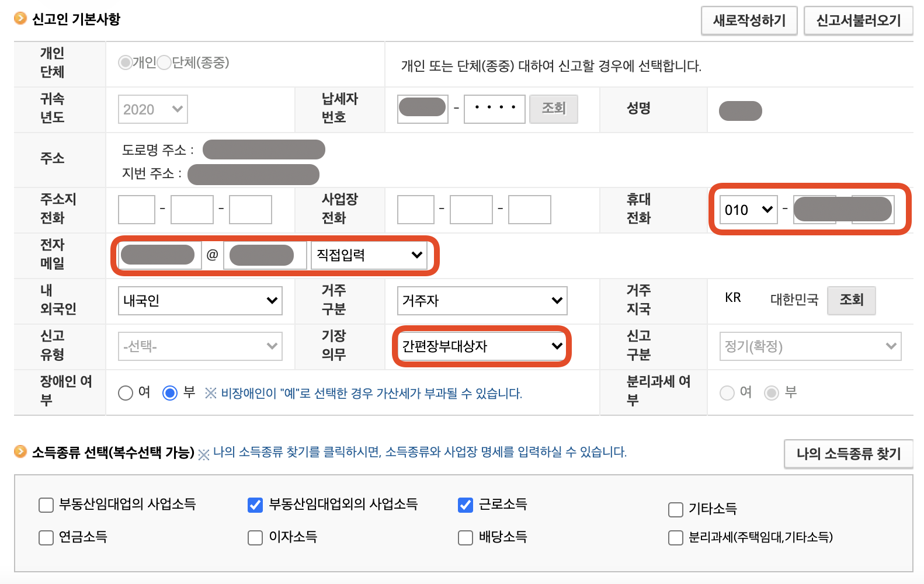
Task: Open the 010 mobile phone prefix dropdown
Action: tap(748, 209)
